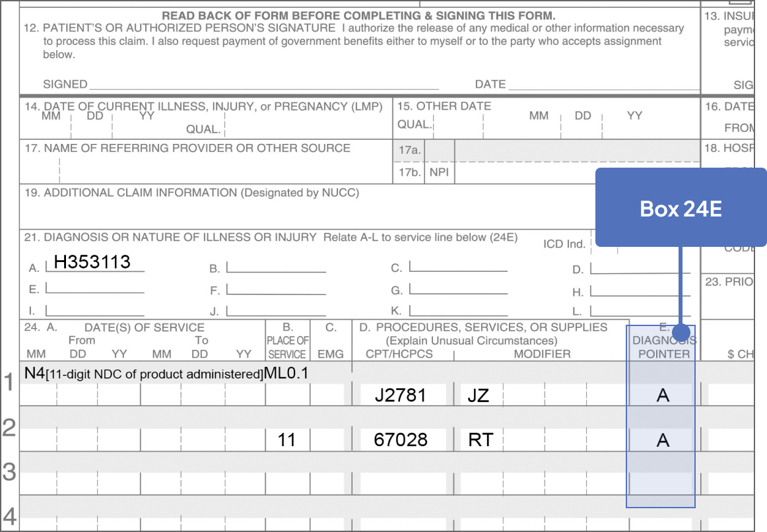Select diagnosis pointer A on service line 1

pos(661,394)
